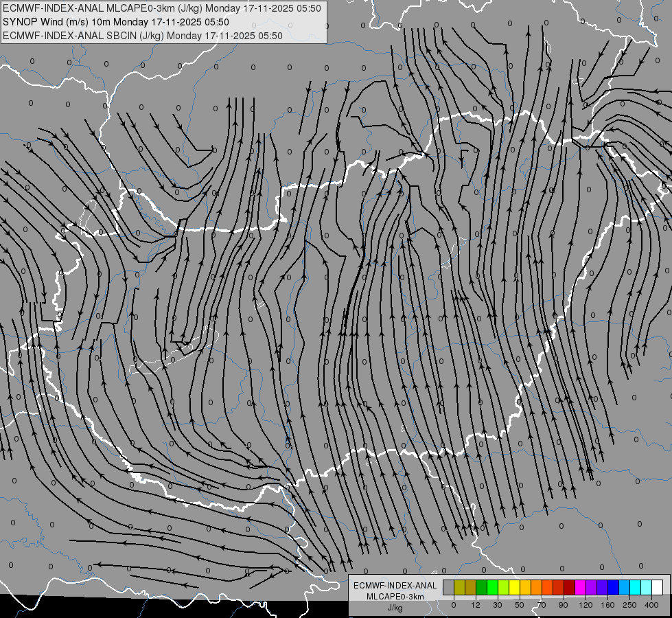This screenshot has width=672, height=618.
Task: Choose the pure blue legend swatch after 160
Action: (x=613, y=587)
